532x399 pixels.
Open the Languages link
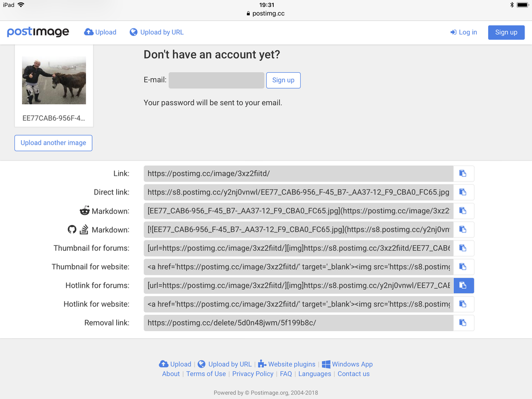click(315, 374)
